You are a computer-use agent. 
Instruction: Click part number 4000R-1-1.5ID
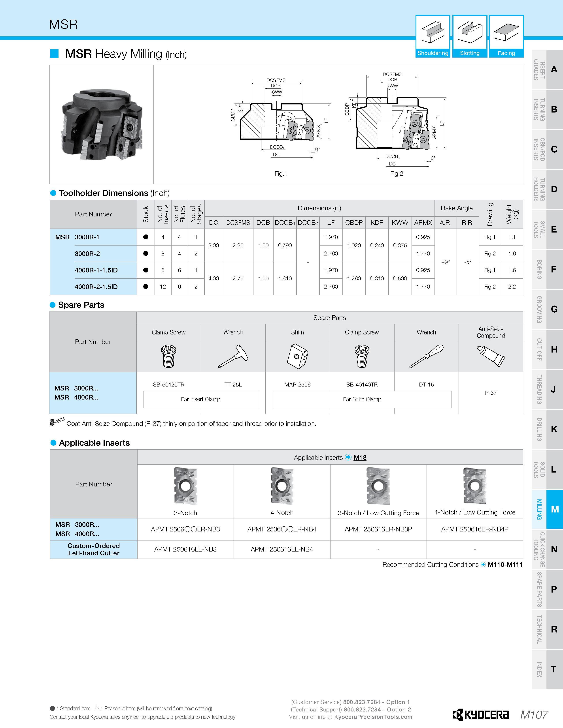[96, 270]
